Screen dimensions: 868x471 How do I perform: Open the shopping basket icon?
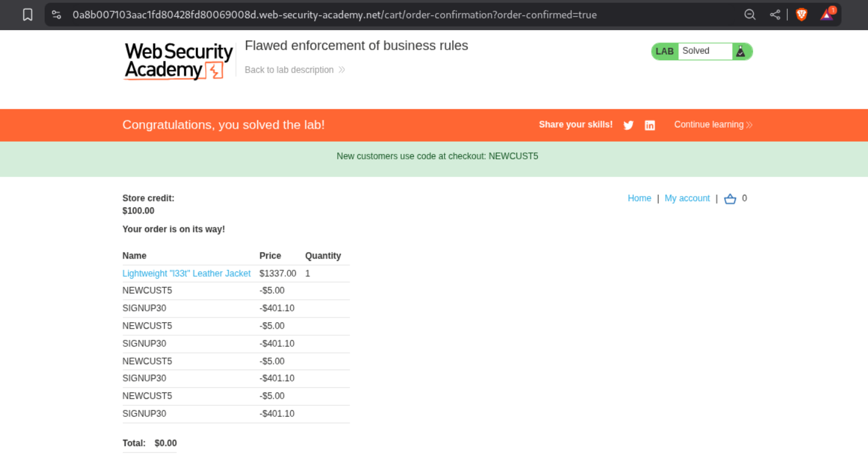(x=730, y=199)
